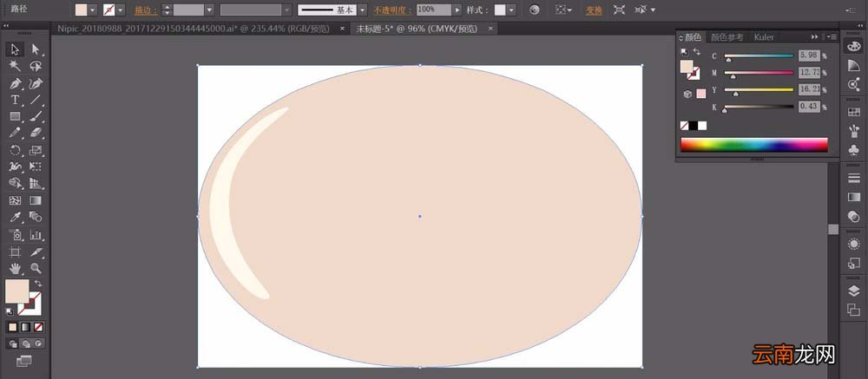Pick the Zoom tool
The image size is (868, 379).
coord(36,268)
